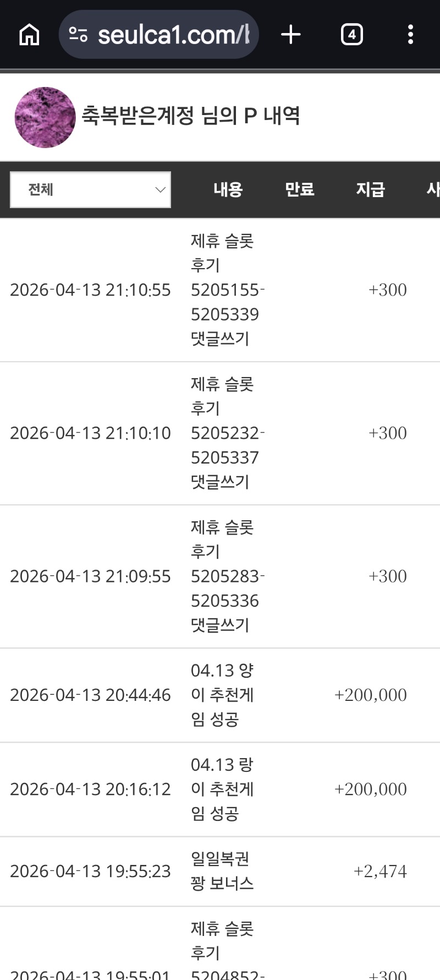Select the 지급 column header

pos(370,190)
